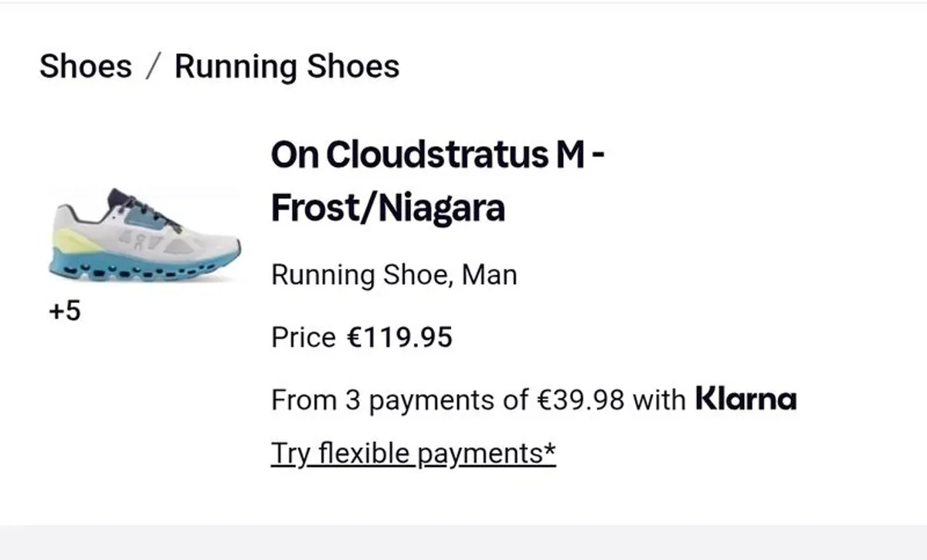This screenshot has width=927, height=560.
Task: Select the Frost/Niagara colorway name
Action: click(388, 207)
